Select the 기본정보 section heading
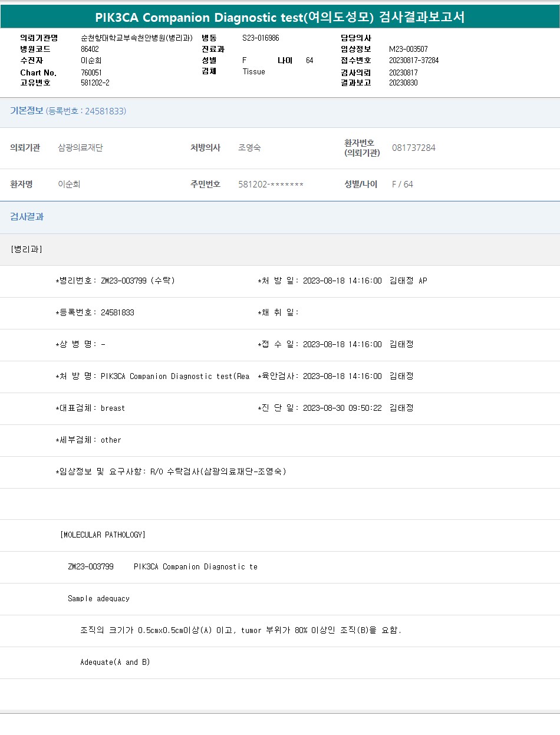 (27, 111)
